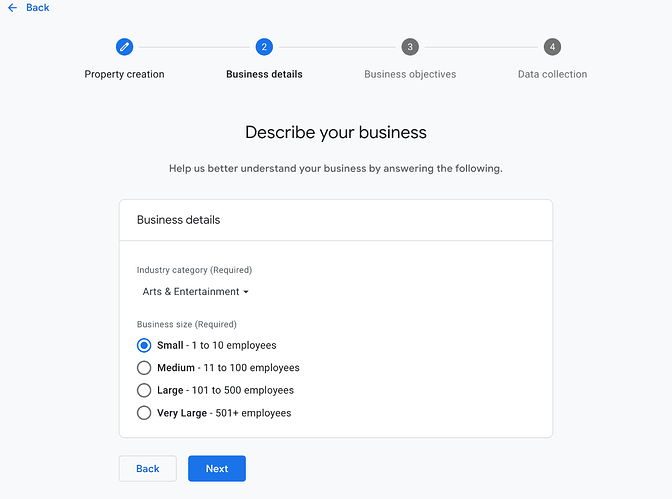Click the back arrow icon at top left

12,8
